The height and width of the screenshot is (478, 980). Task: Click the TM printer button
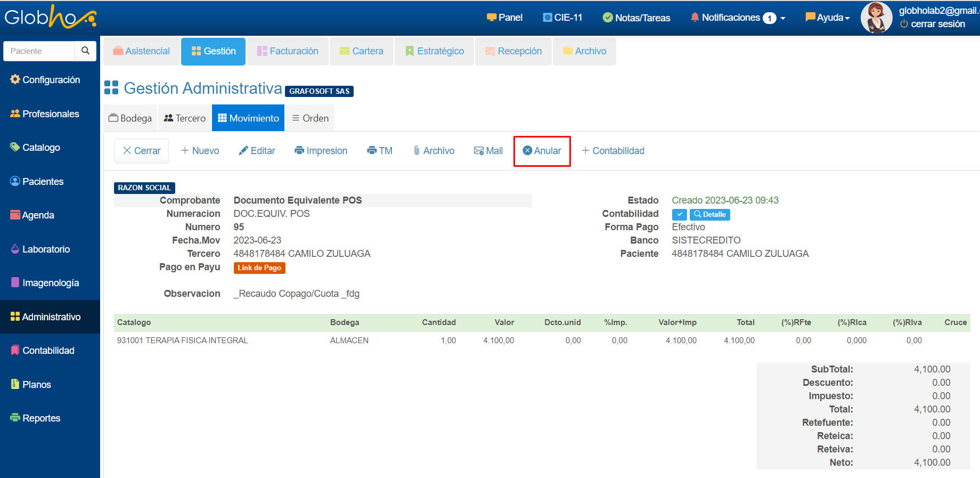pos(380,151)
